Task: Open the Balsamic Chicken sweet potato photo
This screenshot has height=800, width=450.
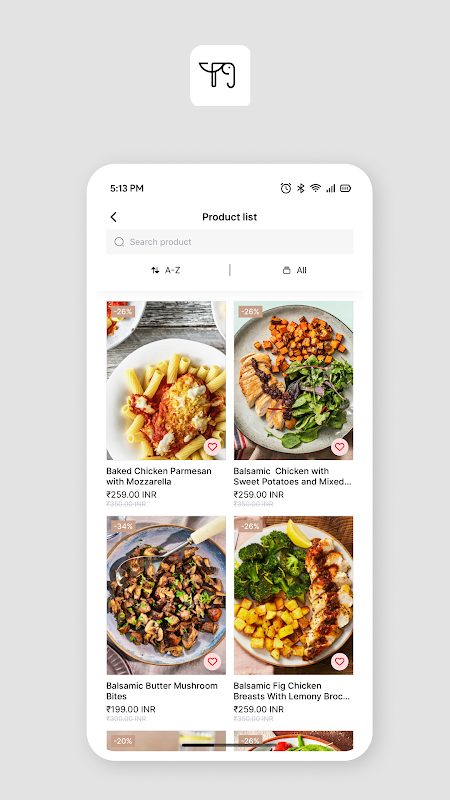Action: (293, 381)
